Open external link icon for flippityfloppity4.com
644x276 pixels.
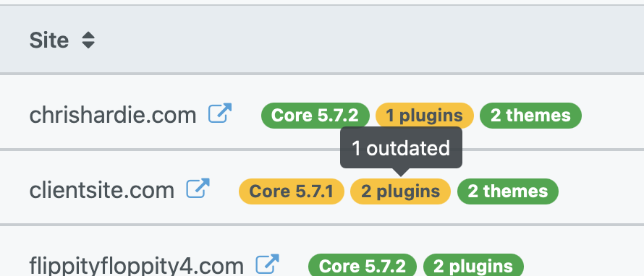[x=268, y=264]
